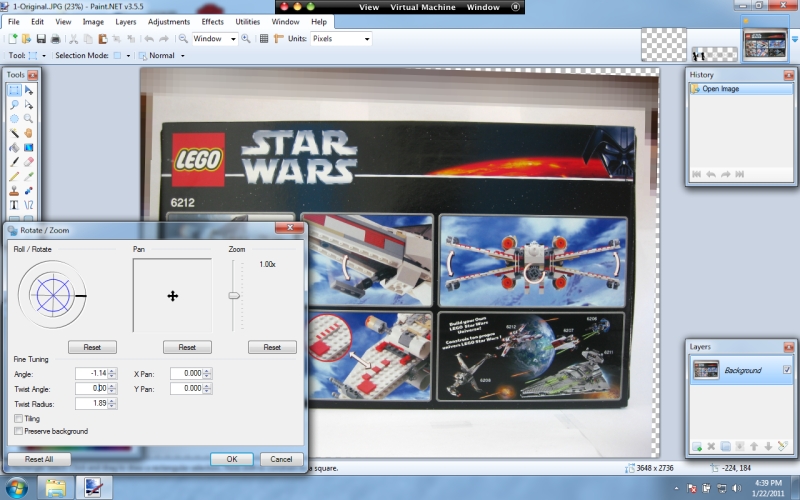Select the Gradient tool
Image resolution: width=800 pixels, height=500 pixels.
[x=29, y=147]
